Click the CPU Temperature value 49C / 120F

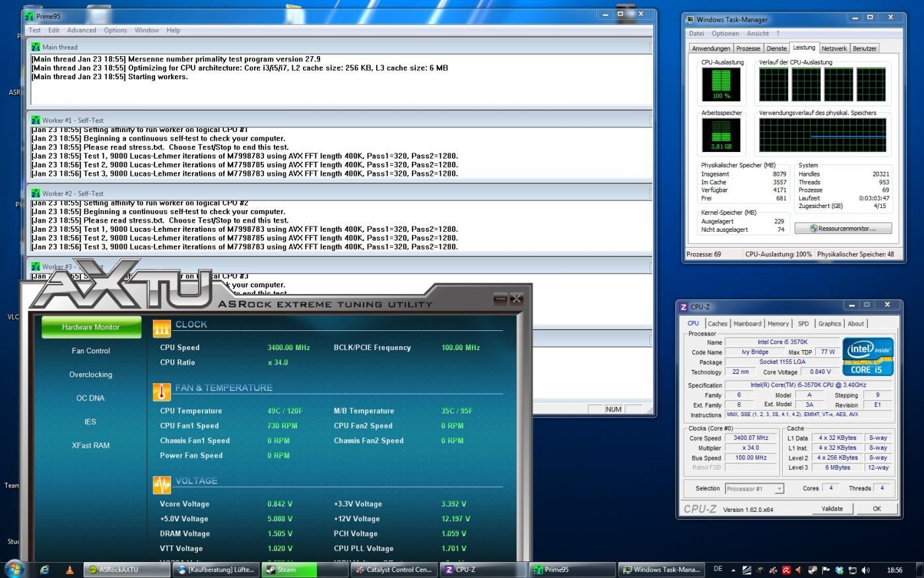pyautogui.click(x=286, y=411)
